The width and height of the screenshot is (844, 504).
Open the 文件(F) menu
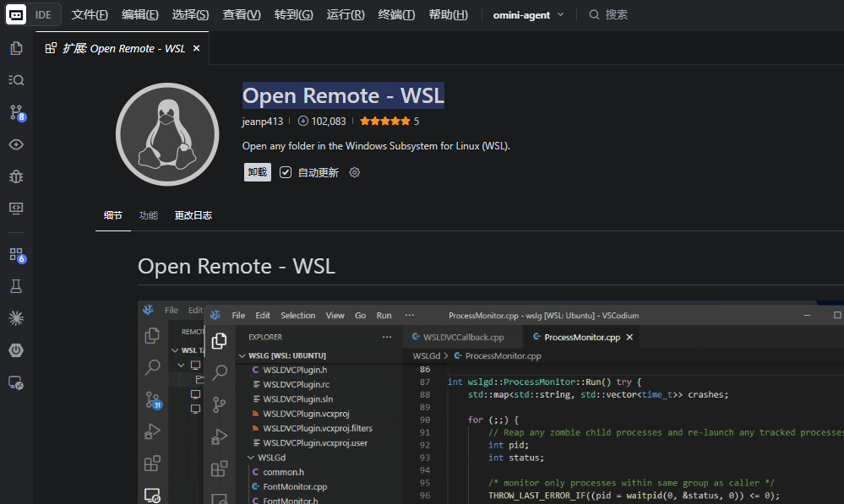point(90,14)
